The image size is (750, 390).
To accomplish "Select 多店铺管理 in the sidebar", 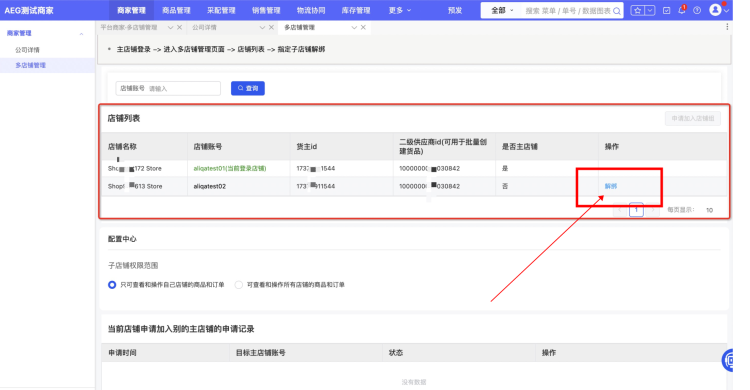I will pyautogui.click(x=31, y=65).
